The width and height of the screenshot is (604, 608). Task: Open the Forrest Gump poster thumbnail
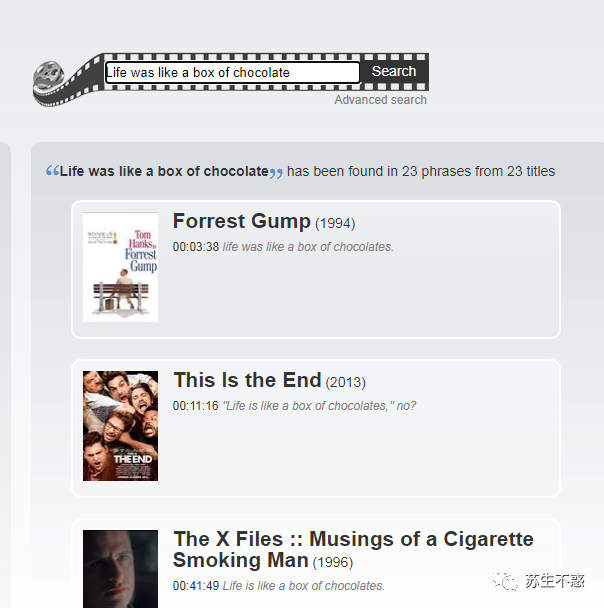tap(120, 267)
